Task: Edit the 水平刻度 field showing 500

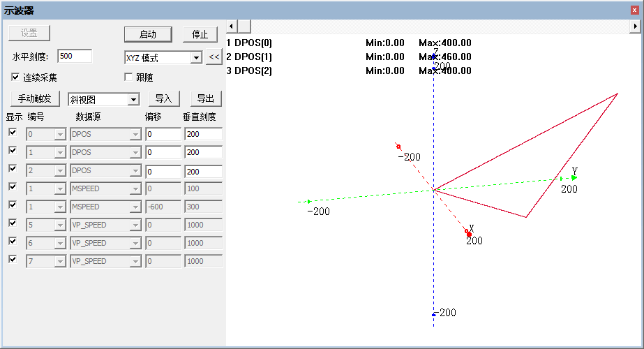Action: pos(75,57)
